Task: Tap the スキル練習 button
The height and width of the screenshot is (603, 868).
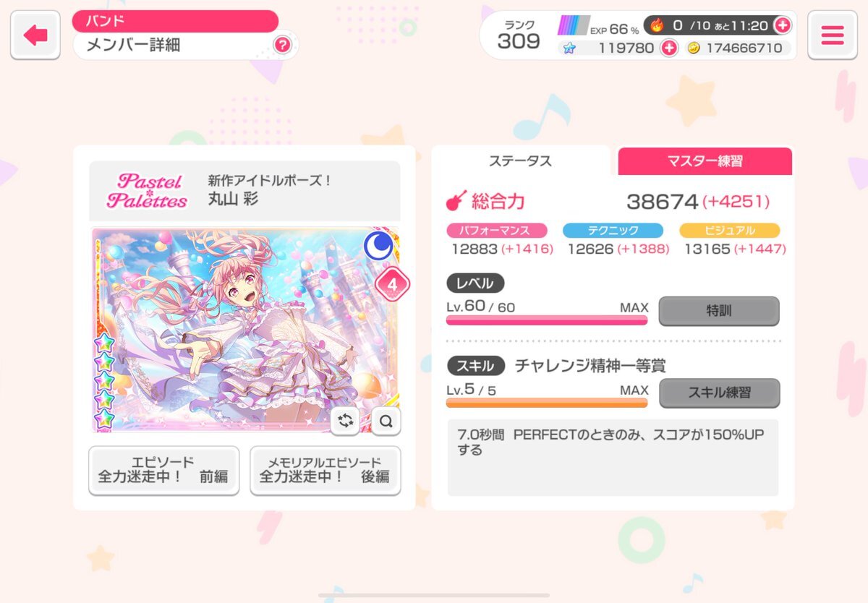Action: [x=719, y=393]
